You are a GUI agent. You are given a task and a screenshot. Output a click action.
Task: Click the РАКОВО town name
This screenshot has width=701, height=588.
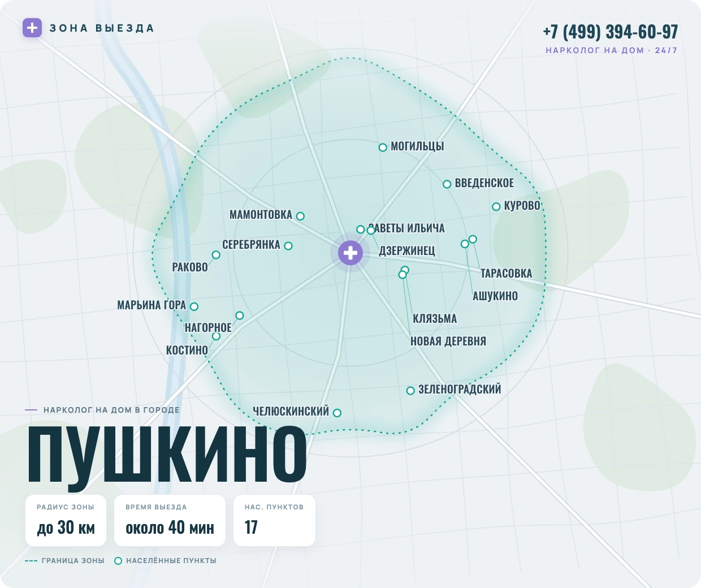coord(190,267)
